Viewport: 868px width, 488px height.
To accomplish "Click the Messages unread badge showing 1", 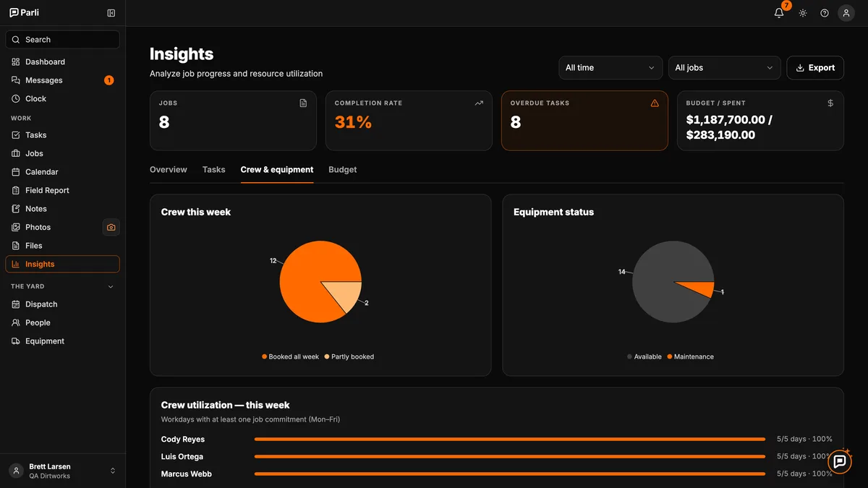I will coord(109,80).
